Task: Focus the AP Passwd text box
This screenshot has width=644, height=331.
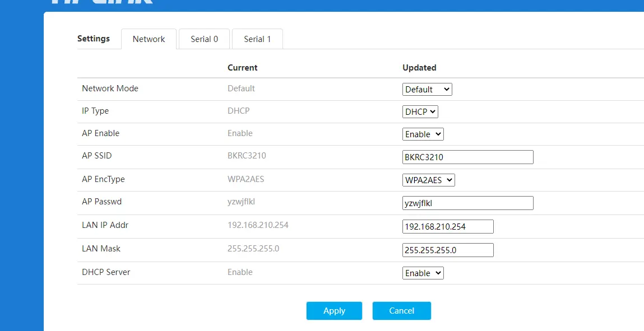Action: pyautogui.click(x=467, y=203)
